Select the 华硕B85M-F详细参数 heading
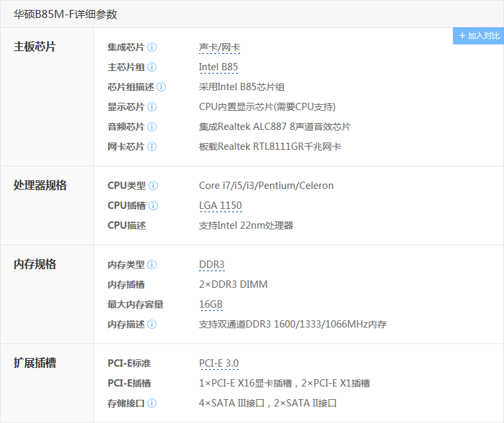This screenshot has width=504, height=423. [x=65, y=15]
